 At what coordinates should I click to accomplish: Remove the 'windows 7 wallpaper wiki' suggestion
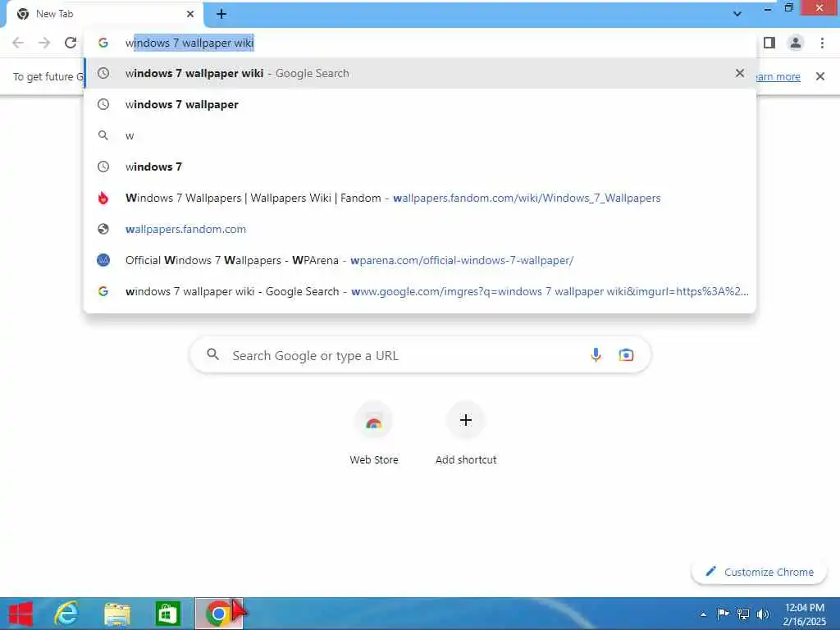[740, 73]
